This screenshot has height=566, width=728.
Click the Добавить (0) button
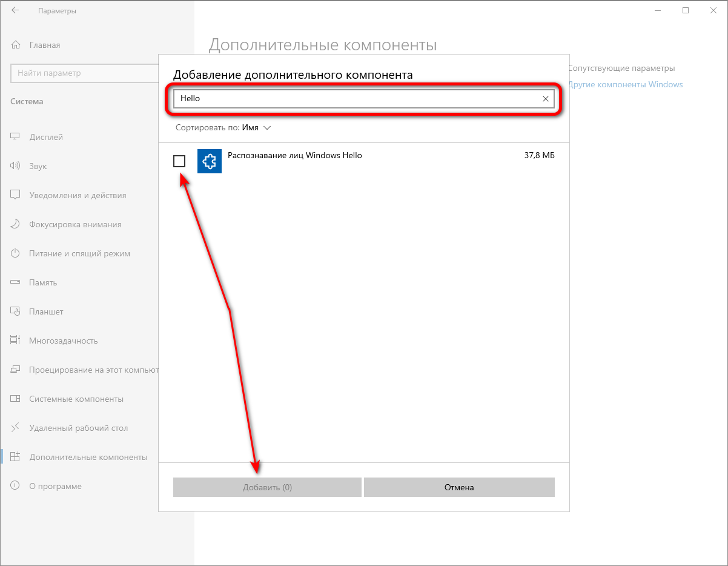pos(267,487)
